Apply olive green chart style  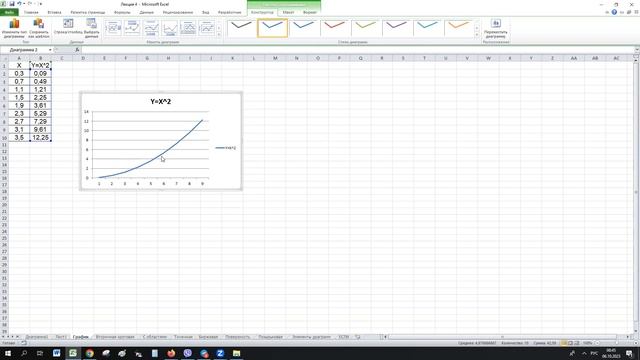tap(366, 27)
